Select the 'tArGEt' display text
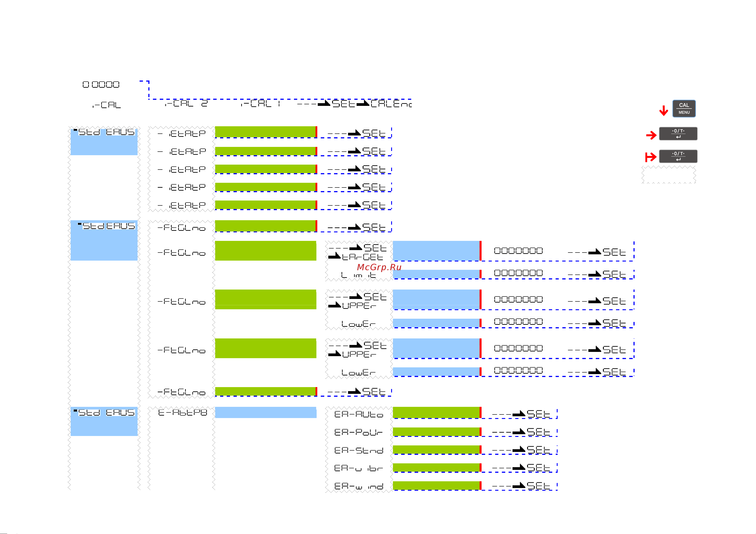Screen dimensions: 756x534 click(363, 257)
